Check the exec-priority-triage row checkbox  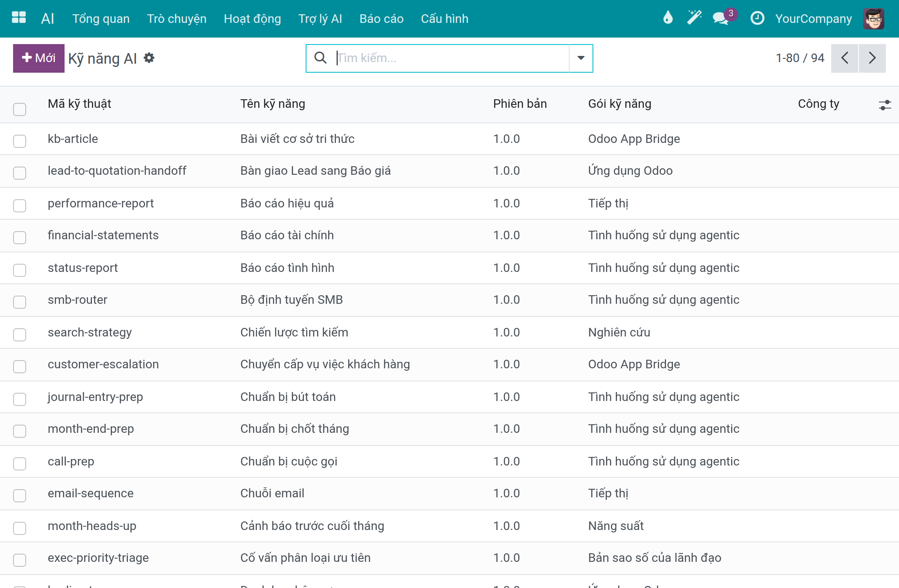(20, 560)
